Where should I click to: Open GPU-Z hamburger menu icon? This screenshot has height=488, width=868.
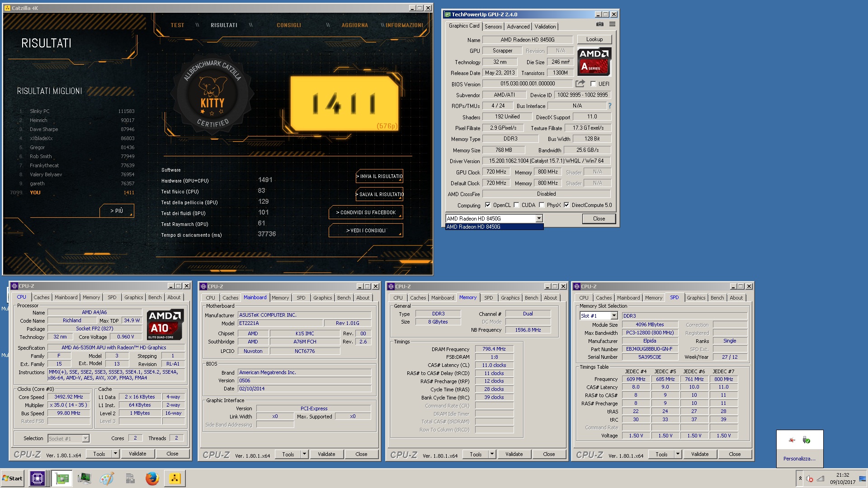point(612,24)
